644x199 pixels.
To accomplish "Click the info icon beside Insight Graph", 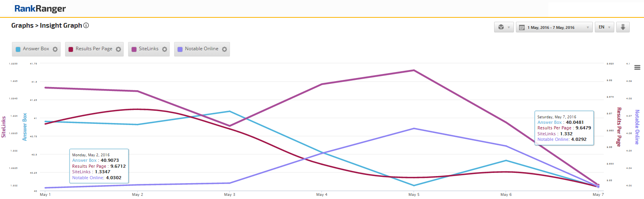I will [86, 25].
